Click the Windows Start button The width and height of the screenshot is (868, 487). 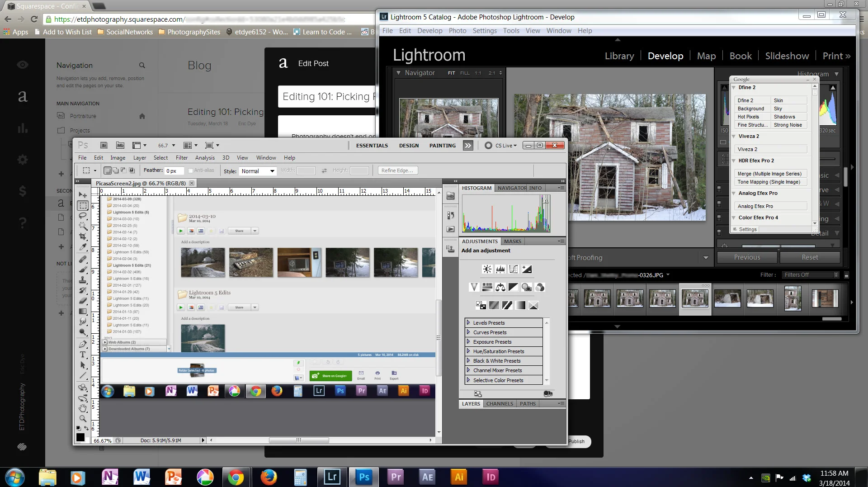click(14, 477)
